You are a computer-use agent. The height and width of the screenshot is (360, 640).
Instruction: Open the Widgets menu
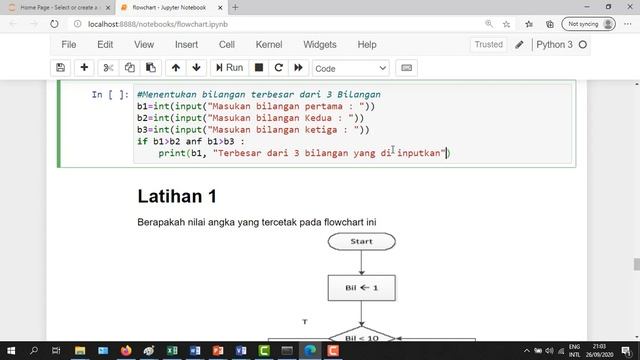[x=320, y=44]
